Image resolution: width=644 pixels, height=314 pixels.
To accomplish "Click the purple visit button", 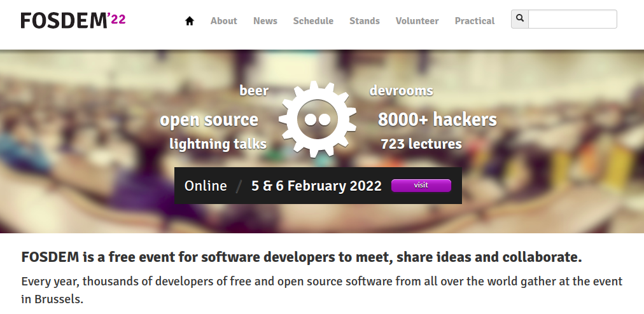I will point(421,186).
